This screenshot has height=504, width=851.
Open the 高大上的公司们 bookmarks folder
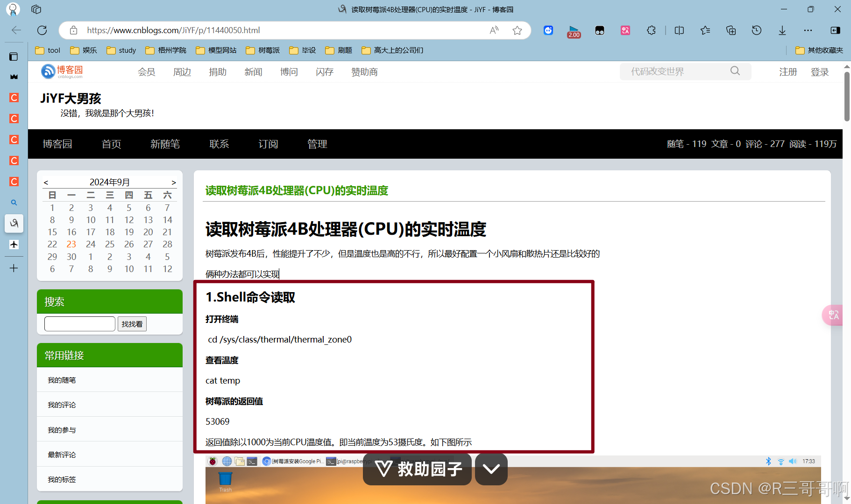(x=392, y=50)
